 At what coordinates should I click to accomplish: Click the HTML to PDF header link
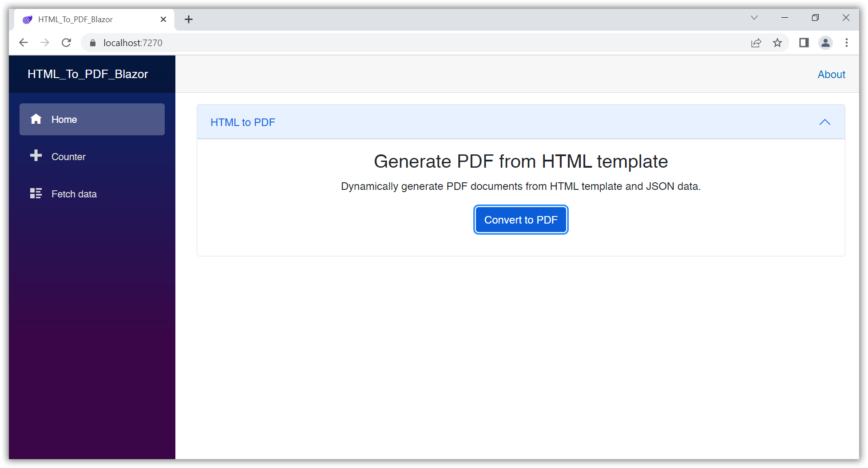point(243,122)
